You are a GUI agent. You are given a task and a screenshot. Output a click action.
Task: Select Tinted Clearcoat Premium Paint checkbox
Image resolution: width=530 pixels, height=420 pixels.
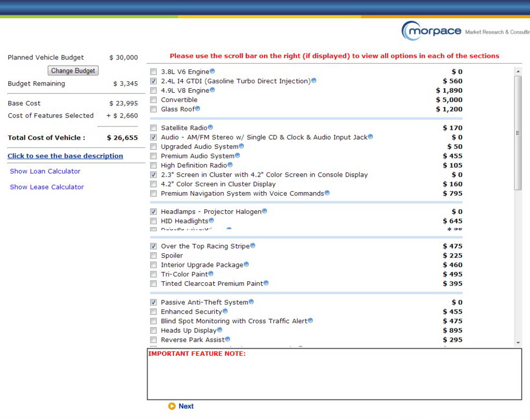[x=153, y=284]
